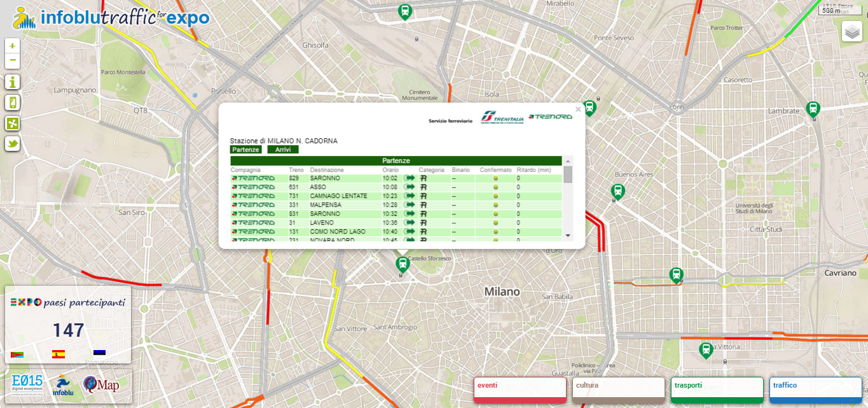Zoom in on the map
Viewport: 868px width, 408px height.
click(x=12, y=46)
